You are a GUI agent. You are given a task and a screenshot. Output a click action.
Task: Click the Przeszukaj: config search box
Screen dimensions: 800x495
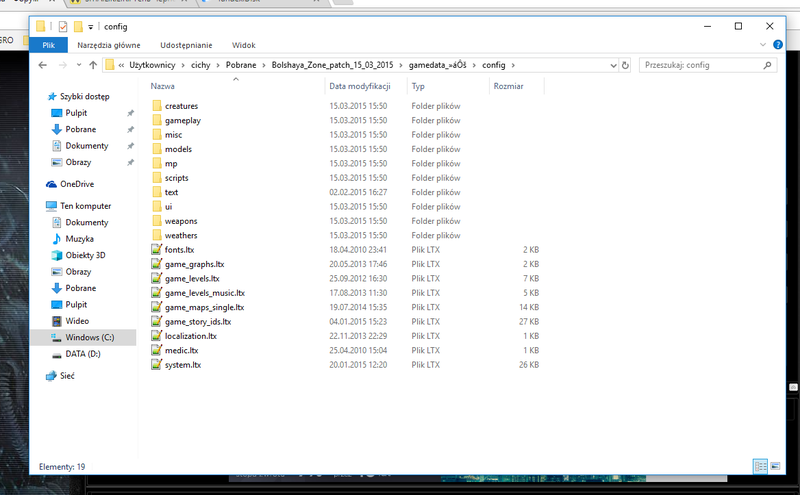tap(700, 65)
